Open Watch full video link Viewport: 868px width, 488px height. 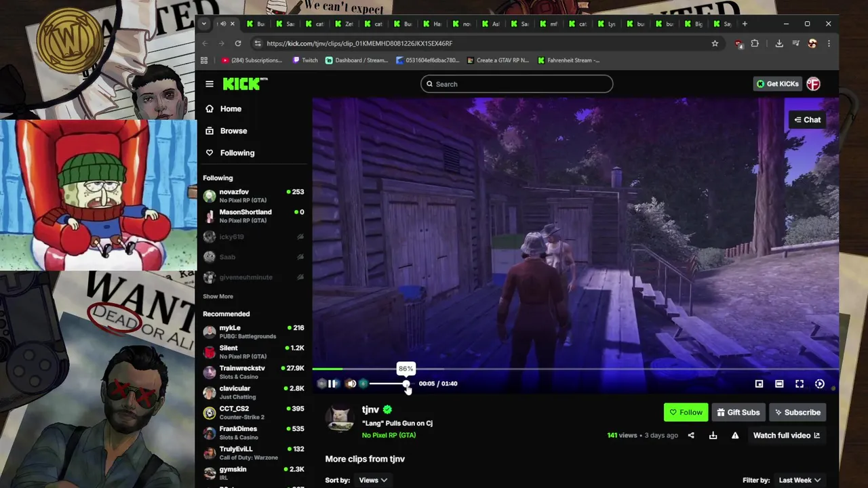(787, 435)
